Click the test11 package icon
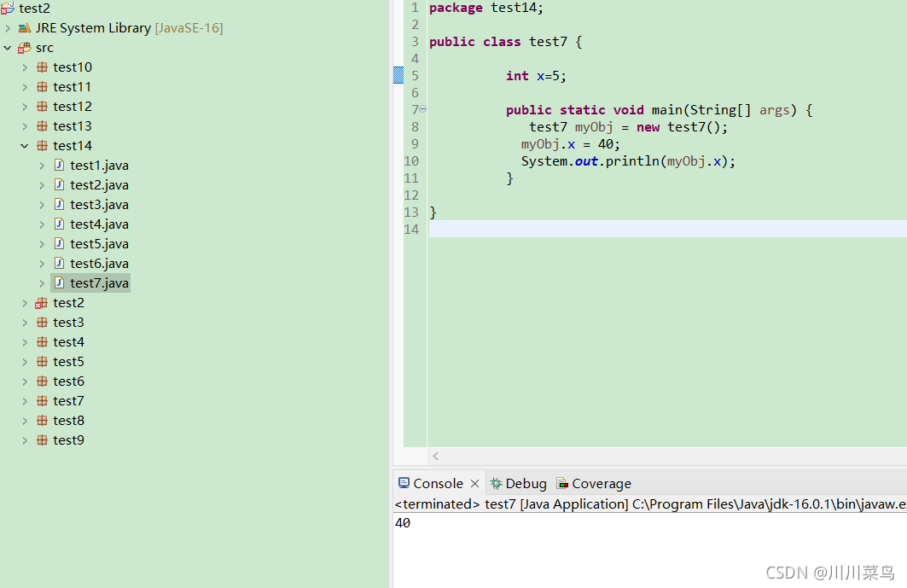The height and width of the screenshot is (588, 907). [x=42, y=87]
